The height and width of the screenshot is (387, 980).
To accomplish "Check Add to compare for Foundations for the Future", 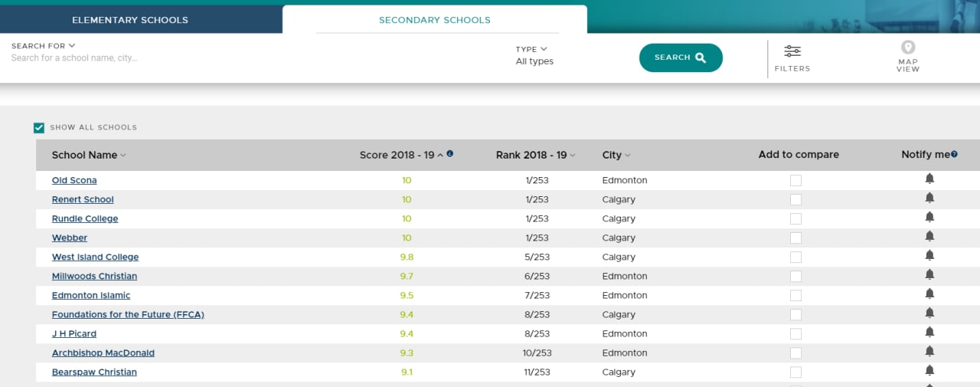I will pyautogui.click(x=795, y=314).
